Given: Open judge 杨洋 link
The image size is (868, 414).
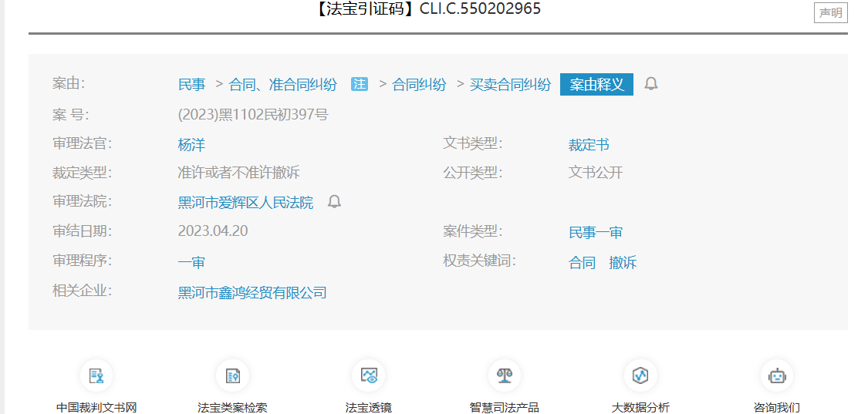Looking at the screenshot, I should [191, 145].
